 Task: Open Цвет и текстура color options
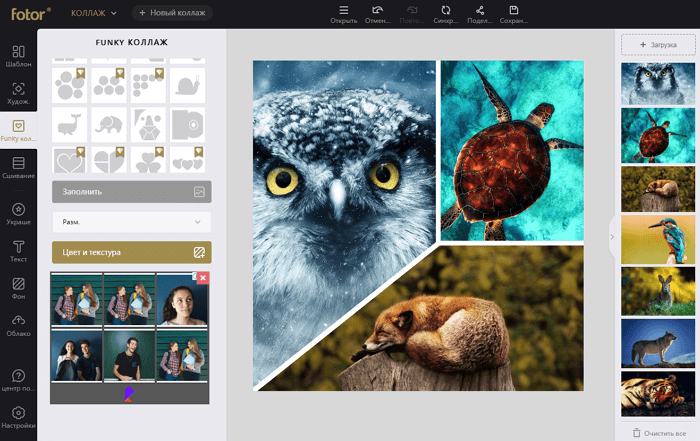[x=131, y=252]
